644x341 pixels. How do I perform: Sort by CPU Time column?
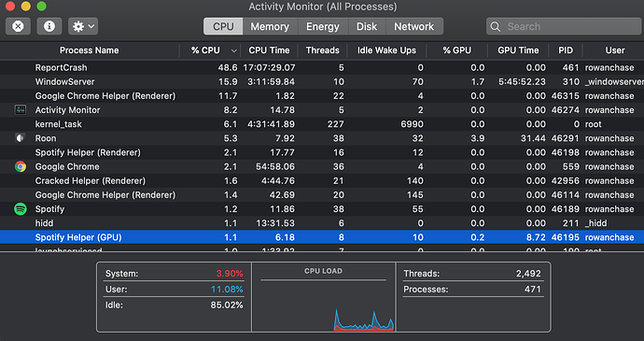[269, 50]
